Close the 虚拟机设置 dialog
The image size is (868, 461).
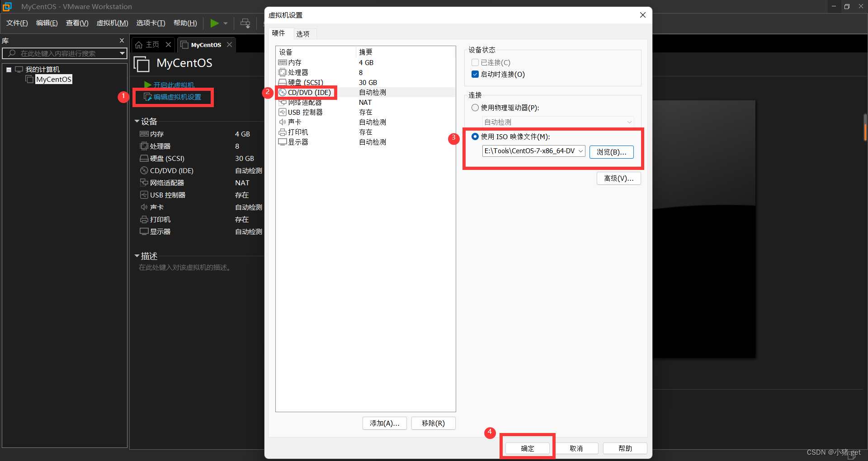point(642,15)
